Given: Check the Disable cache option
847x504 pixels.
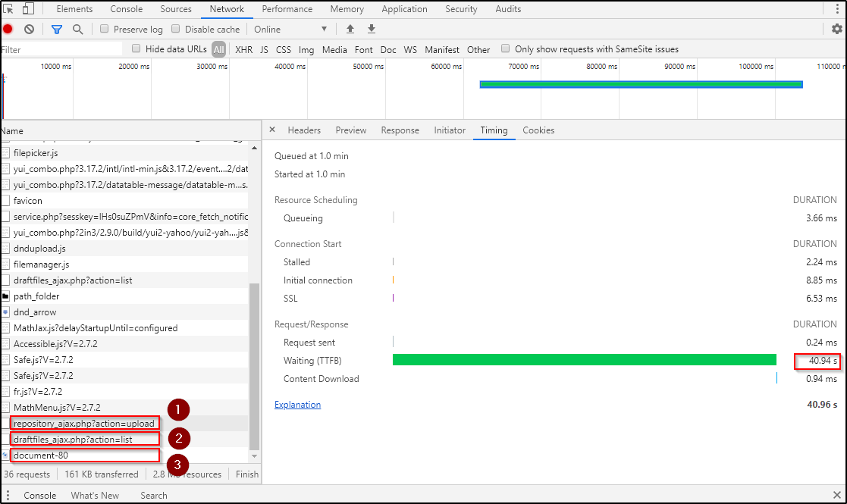Looking at the screenshot, I should 176,30.
